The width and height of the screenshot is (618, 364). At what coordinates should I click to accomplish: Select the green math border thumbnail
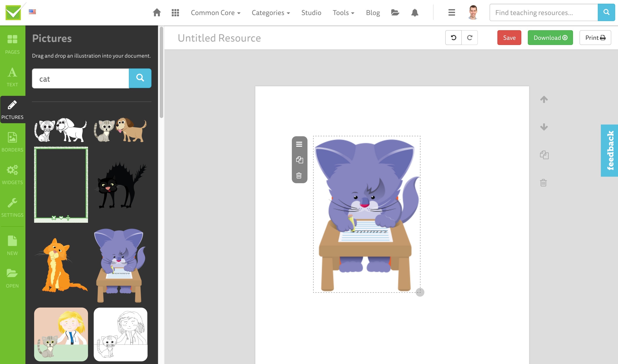(61, 184)
